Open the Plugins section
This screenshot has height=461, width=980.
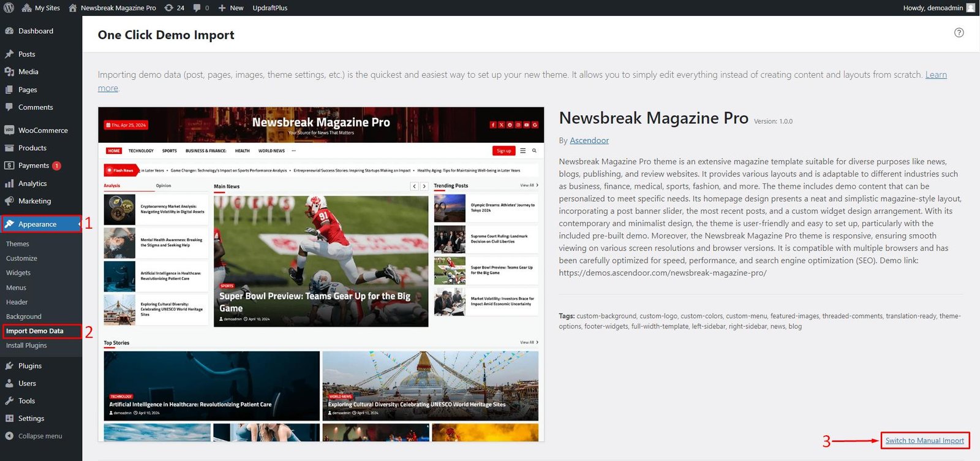[x=30, y=366]
